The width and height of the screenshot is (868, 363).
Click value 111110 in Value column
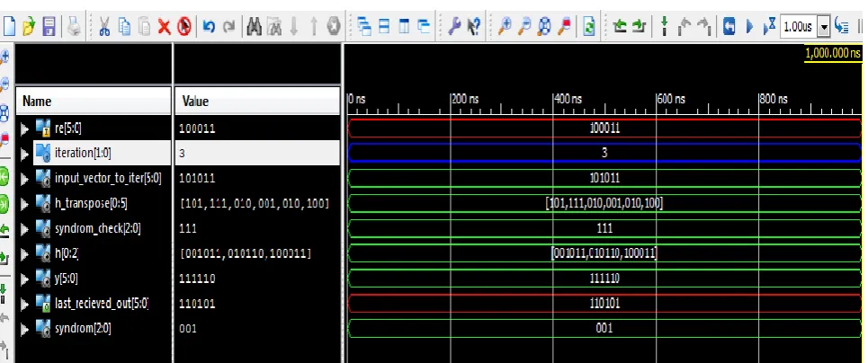197,279
